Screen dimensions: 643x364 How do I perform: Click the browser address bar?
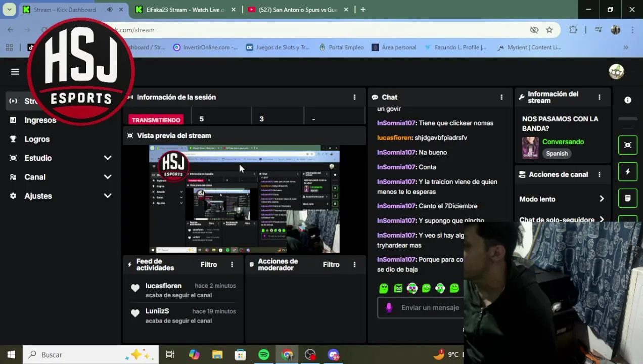(324, 30)
